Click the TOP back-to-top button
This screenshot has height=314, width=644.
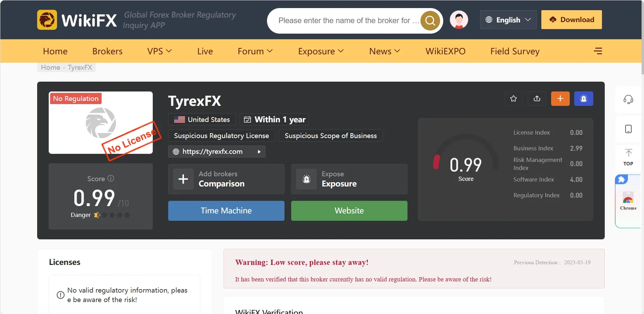628,157
